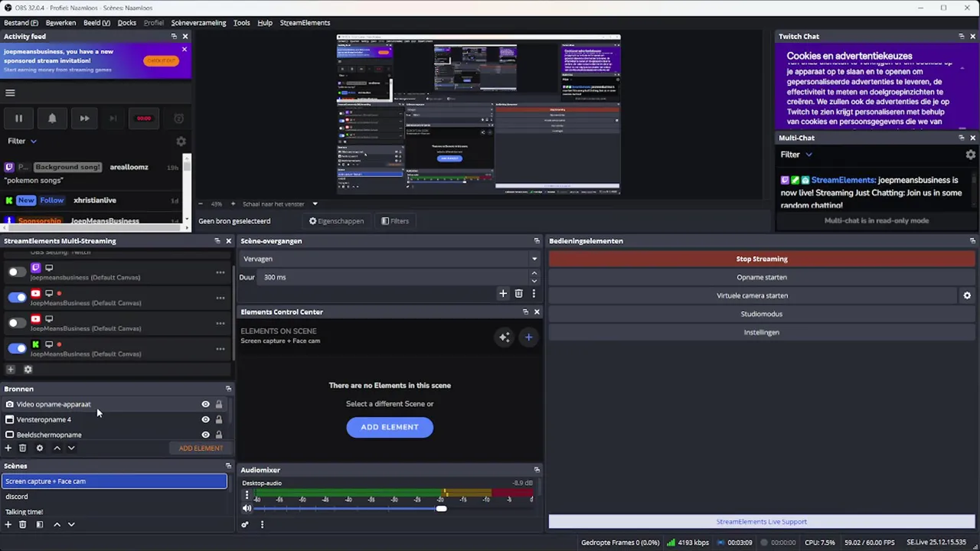Disable the first active YouTube output toggle
Screen dimensions: 980x551
tap(17, 297)
